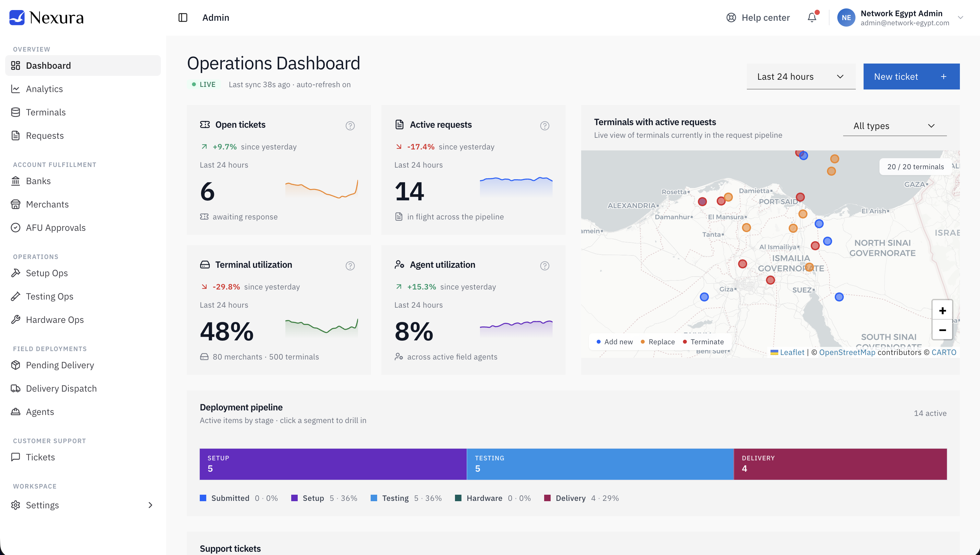Screen dimensions: 980x555
Task: Show help for Terminal utilization card
Action: tap(350, 266)
